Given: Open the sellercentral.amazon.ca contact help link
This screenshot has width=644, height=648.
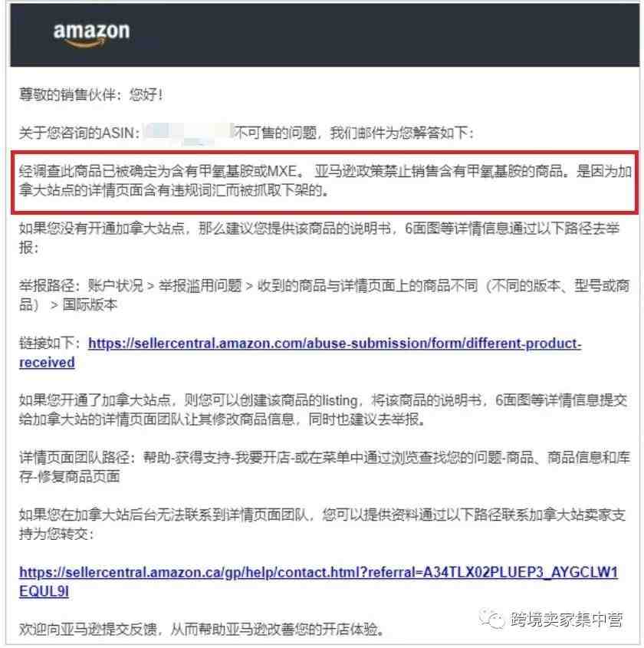Looking at the screenshot, I should pos(318,572).
